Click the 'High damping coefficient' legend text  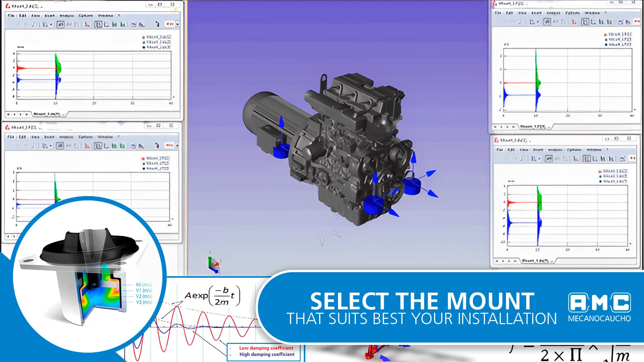[x=267, y=354]
